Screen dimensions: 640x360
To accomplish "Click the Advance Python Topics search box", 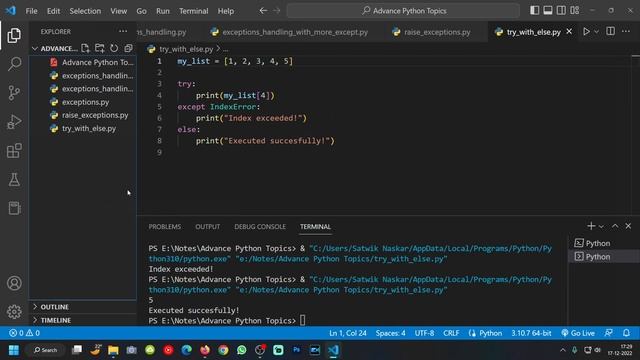I will 403,11.
